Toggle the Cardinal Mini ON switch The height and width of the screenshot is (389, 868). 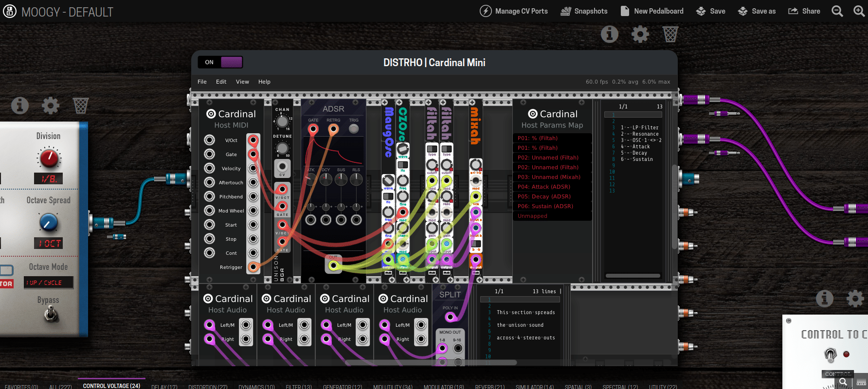pos(220,62)
